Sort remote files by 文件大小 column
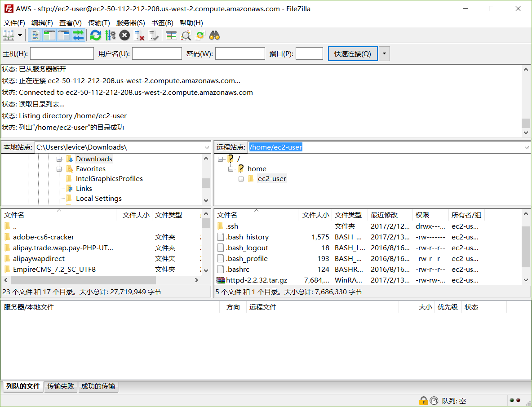532x407 pixels. (315, 215)
